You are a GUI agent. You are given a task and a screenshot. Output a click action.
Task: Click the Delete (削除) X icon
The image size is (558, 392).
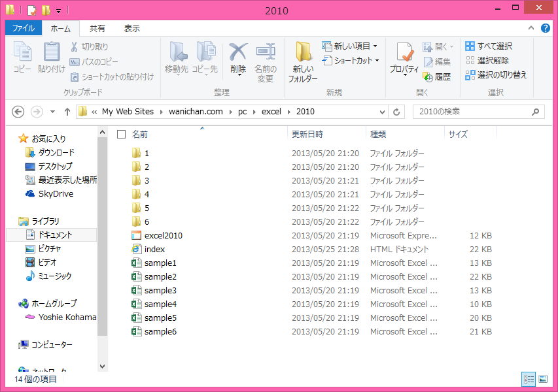point(238,52)
